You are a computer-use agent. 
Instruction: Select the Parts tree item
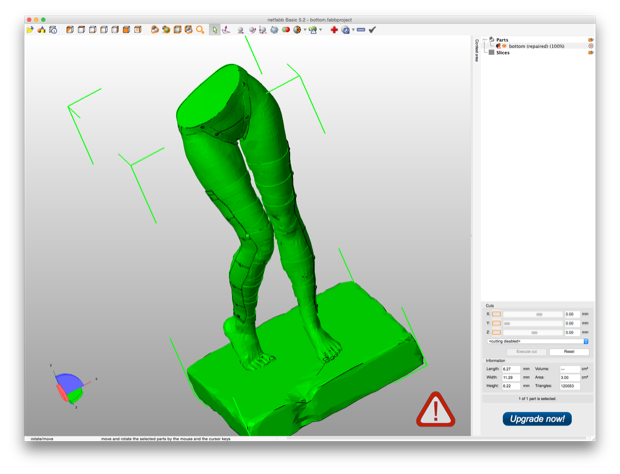coord(502,40)
